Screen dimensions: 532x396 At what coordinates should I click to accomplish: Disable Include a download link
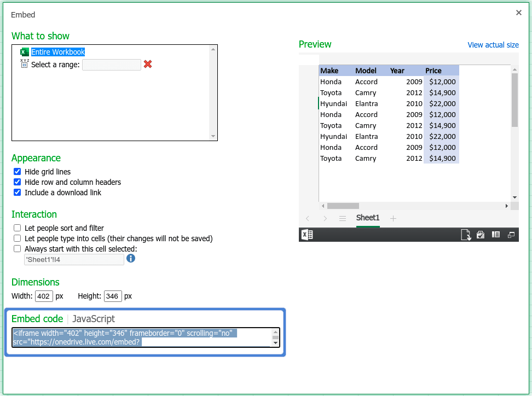tap(18, 193)
